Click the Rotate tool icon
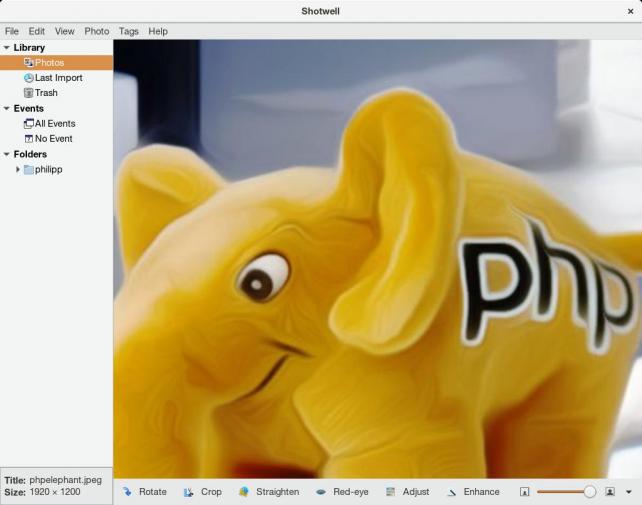 click(127, 492)
